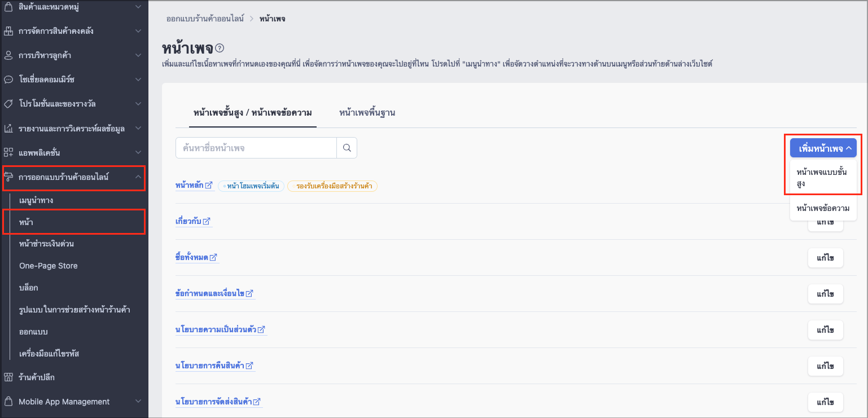
Task: Click แก้ไข button for นโยบายการจัดส่งสินค้า
Action: pos(825,402)
